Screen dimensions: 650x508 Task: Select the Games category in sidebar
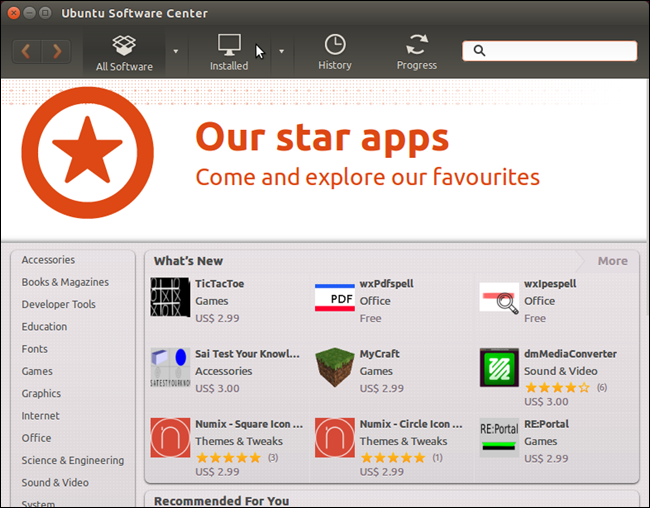37,371
